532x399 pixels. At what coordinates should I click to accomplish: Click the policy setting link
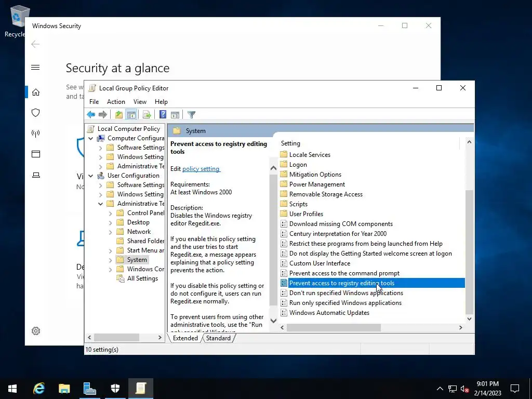(201, 169)
